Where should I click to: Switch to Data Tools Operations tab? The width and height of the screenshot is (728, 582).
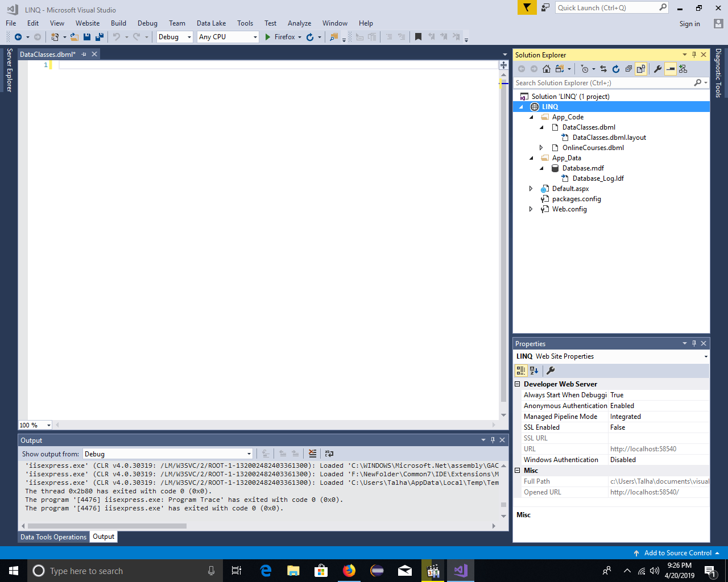(53, 537)
